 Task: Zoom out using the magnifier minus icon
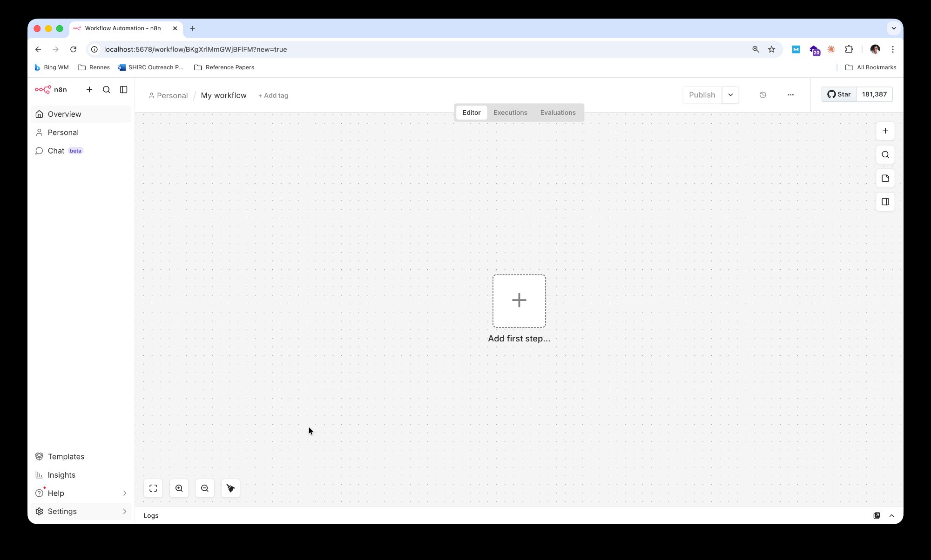point(205,487)
